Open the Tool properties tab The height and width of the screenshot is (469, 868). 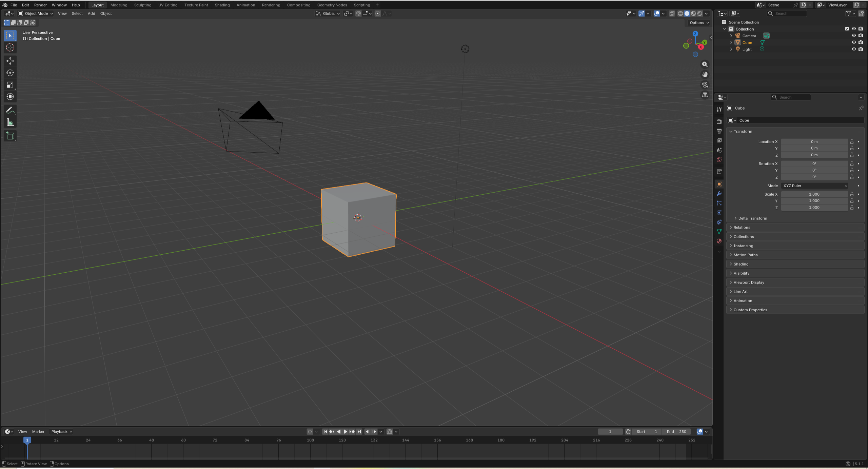point(719,109)
